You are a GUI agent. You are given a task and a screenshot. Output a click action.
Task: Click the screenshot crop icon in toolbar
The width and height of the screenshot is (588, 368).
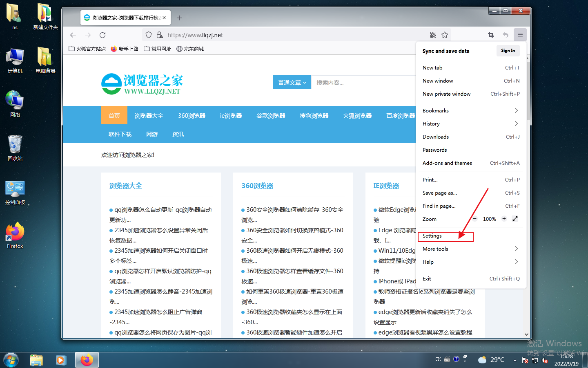[491, 35]
